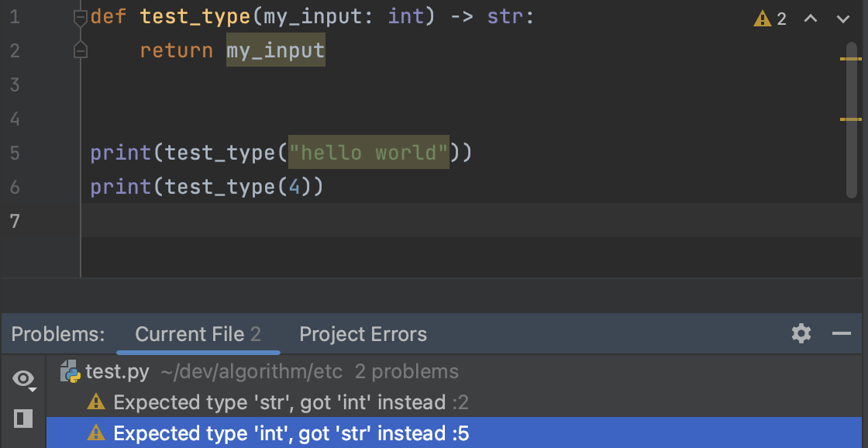Viewport: 868px width, 448px height.
Task: Hide the Problems tool window
Action: [x=842, y=333]
